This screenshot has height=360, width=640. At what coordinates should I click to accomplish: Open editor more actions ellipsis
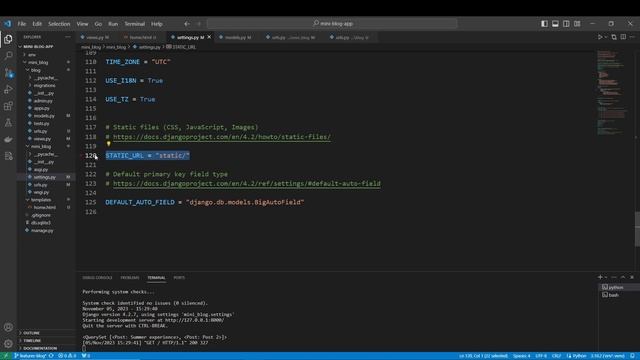click(x=632, y=37)
